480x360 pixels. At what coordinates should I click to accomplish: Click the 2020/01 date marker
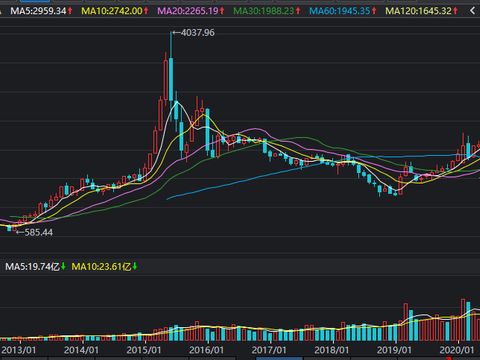457,350
